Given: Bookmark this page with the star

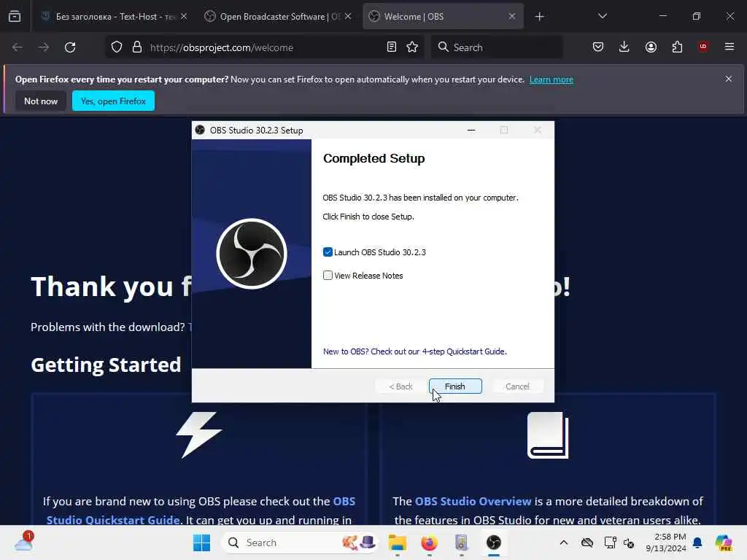Looking at the screenshot, I should pyautogui.click(x=413, y=47).
